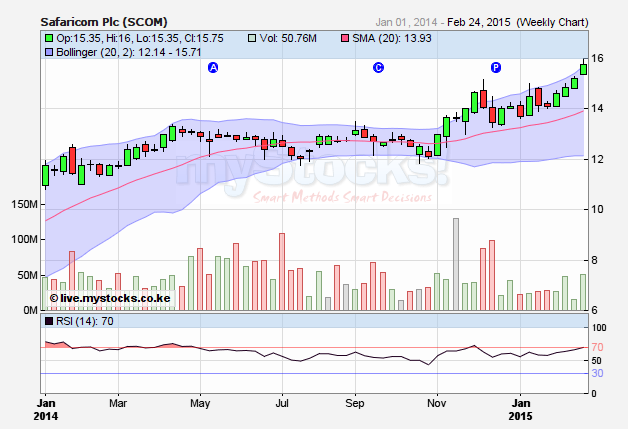Select the last green candlestick near 16
This screenshot has height=429, width=628.
coord(584,69)
